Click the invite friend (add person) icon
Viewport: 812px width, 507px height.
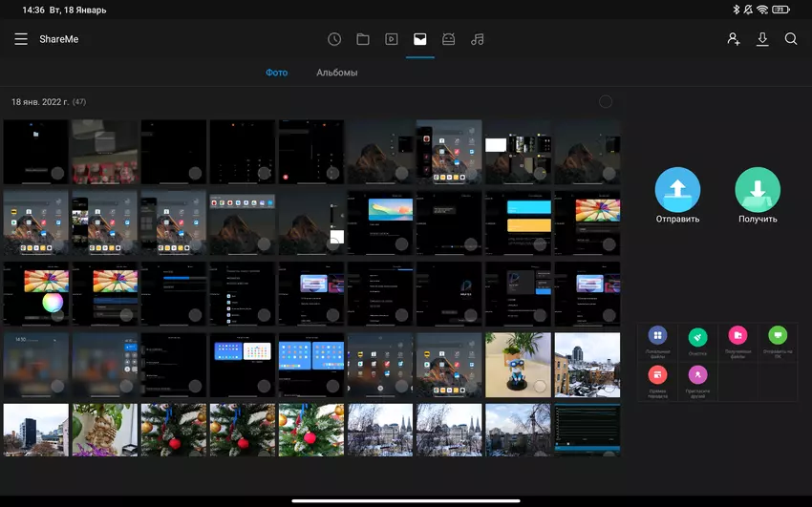click(x=733, y=39)
